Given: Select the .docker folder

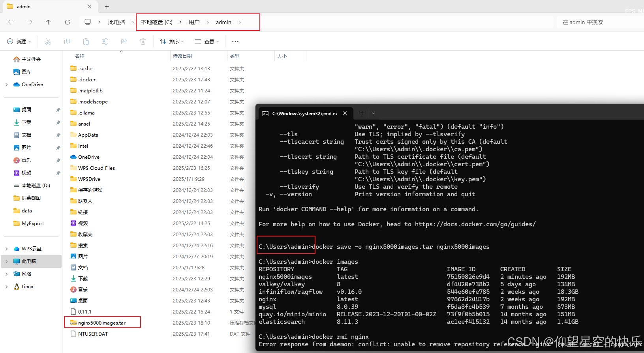Looking at the screenshot, I should pos(86,80).
